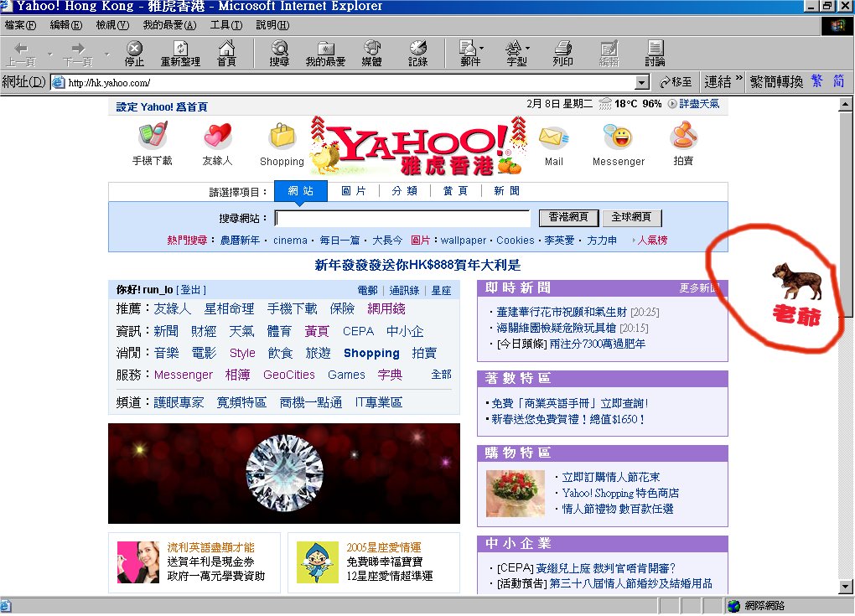The height and width of the screenshot is (616, 855).
Task: Open the 工具(T) menu
Action: pyautogui.click(x=226, y=25)
